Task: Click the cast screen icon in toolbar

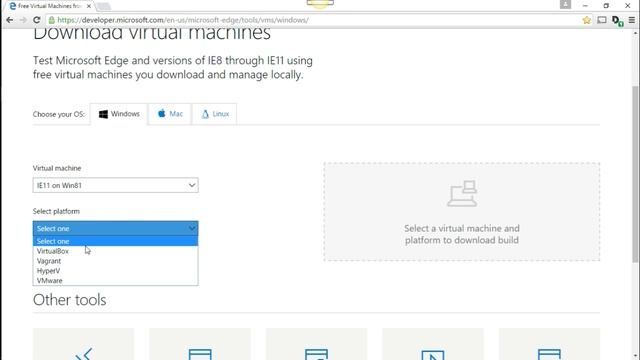Action: [x=602, y=20]
